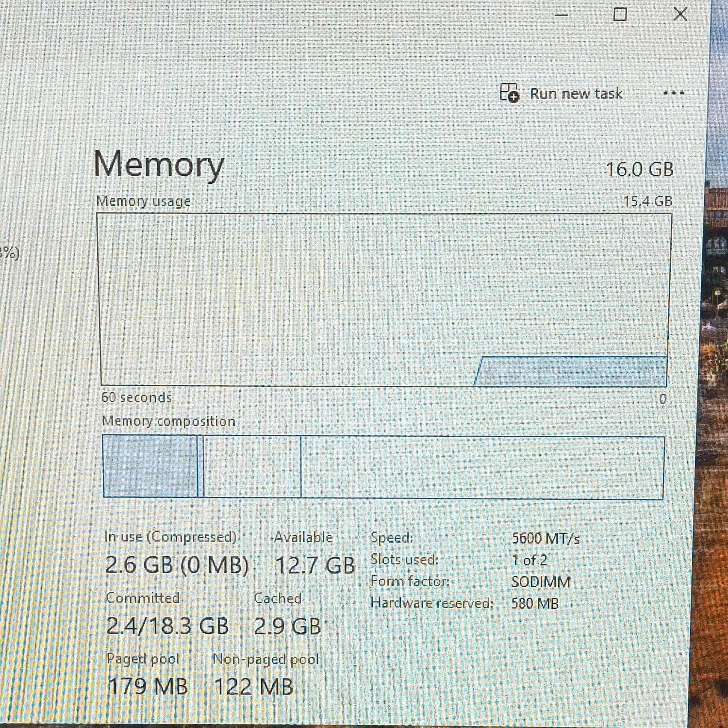Close the Task Manager window
Viewport: 728px width, 728px height.
coord(680,14)
